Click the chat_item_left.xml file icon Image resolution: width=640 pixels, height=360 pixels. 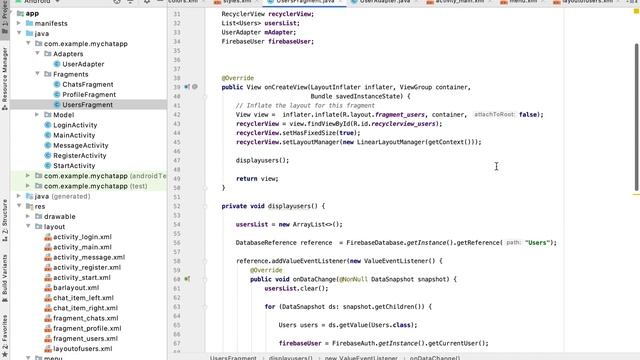pyautogui.click(x=48, y=298)
